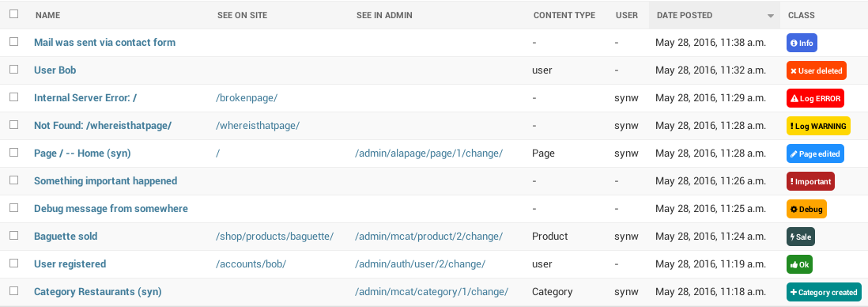Sort by the Content Type column header
Screen dimensions: 868x307
564,16
